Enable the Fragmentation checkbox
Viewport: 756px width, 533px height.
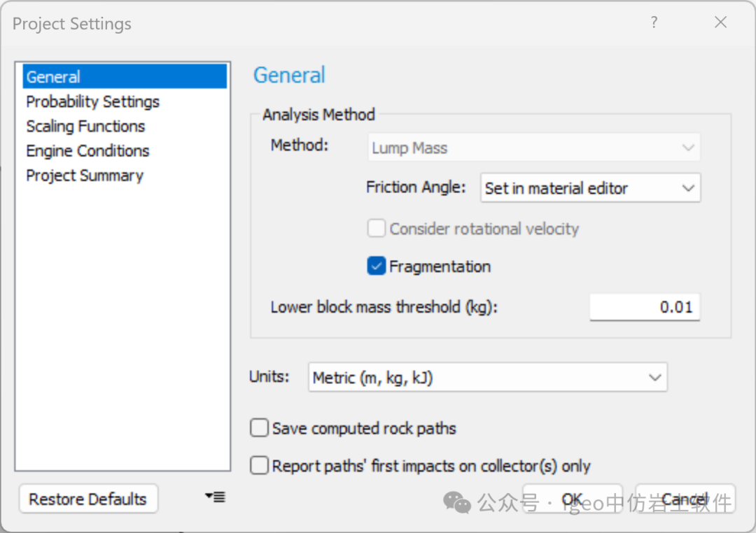click(377, 266)
